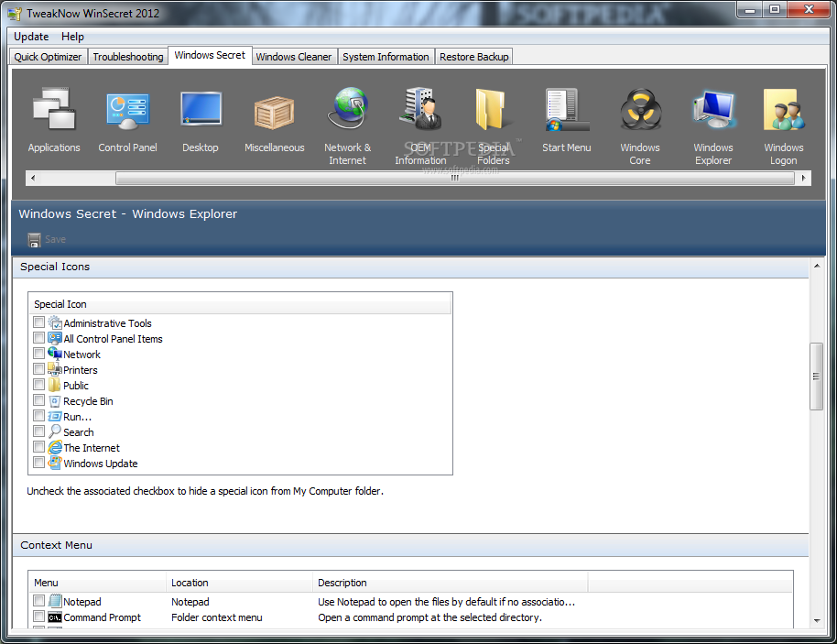The image size is (837, 644).
Task: Click the All Control Panel Items icon
Action: point(54,338)
